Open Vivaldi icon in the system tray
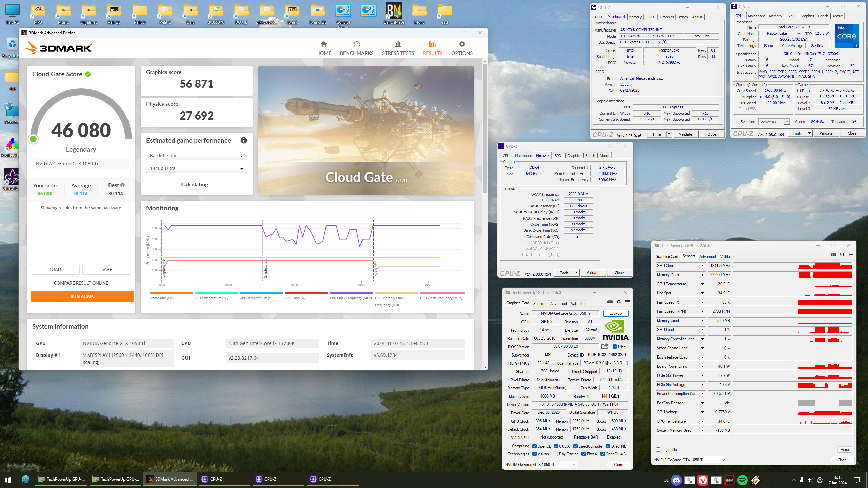Screen dimensions: 868x488 (703, 480)
